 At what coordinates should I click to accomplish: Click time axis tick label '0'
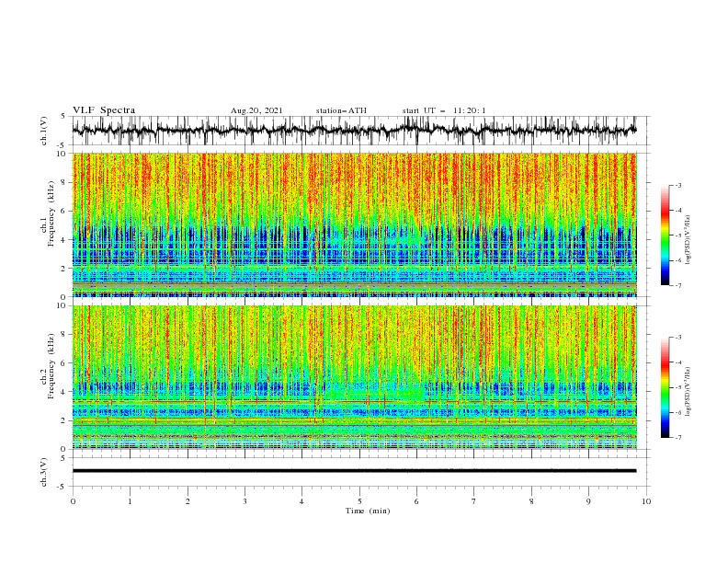[x=73, y=501]
